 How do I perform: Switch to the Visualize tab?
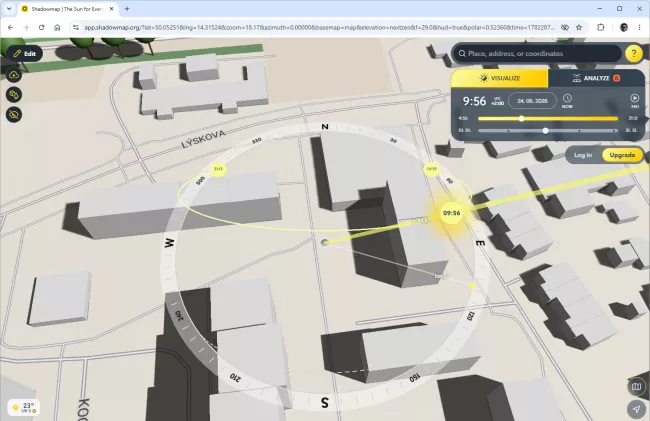click(x=500, y=78)
